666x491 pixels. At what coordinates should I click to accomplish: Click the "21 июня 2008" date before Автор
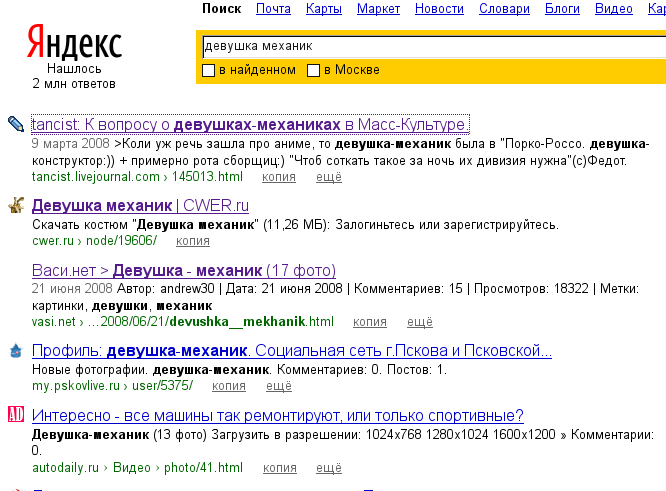coord(72,289)
